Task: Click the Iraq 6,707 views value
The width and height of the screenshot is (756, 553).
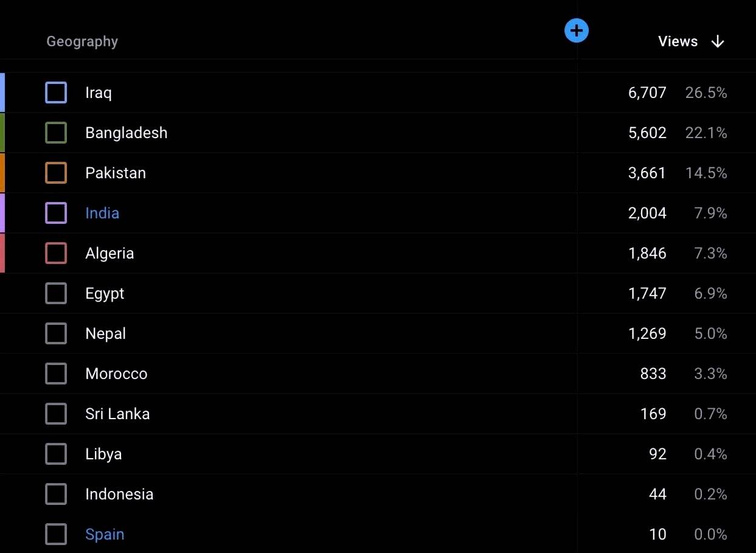Action: (647, 92)
